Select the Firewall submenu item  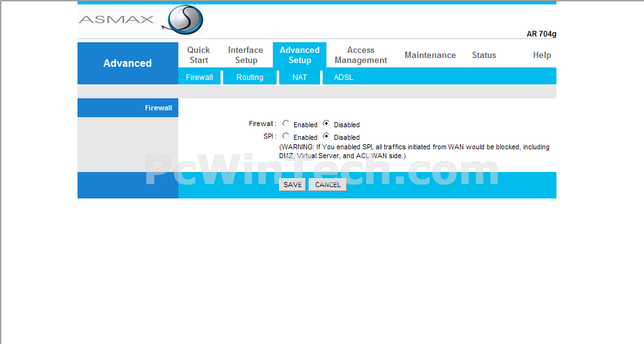coord(199,77)
